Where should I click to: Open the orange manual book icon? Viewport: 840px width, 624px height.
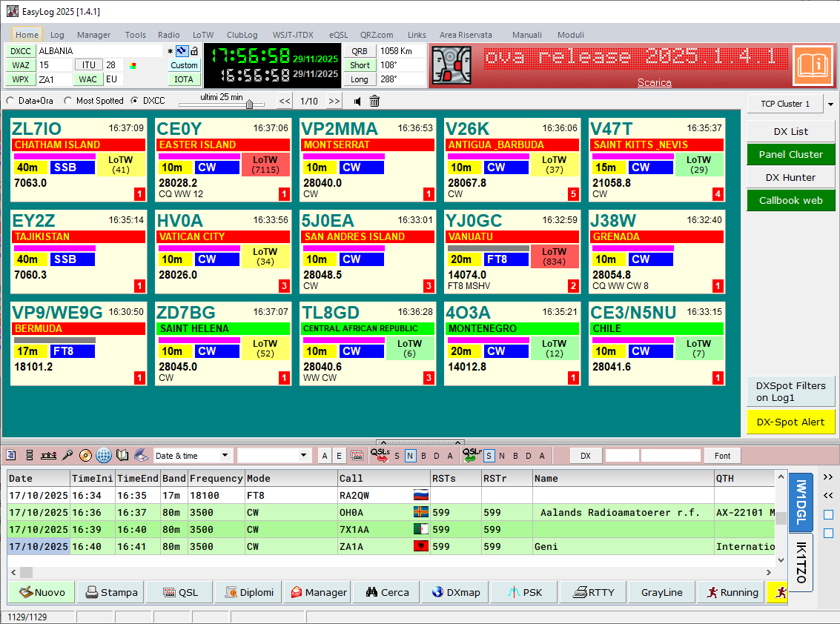pyautogui.click(x=813, y=66)
